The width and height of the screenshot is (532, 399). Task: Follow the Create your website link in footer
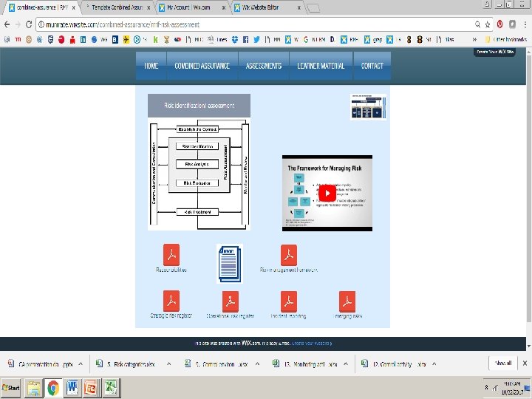[x=312, y=344]
